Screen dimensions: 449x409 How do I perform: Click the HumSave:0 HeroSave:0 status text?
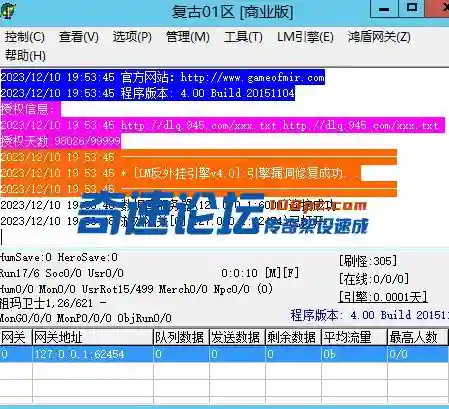[x=59, y=257]
